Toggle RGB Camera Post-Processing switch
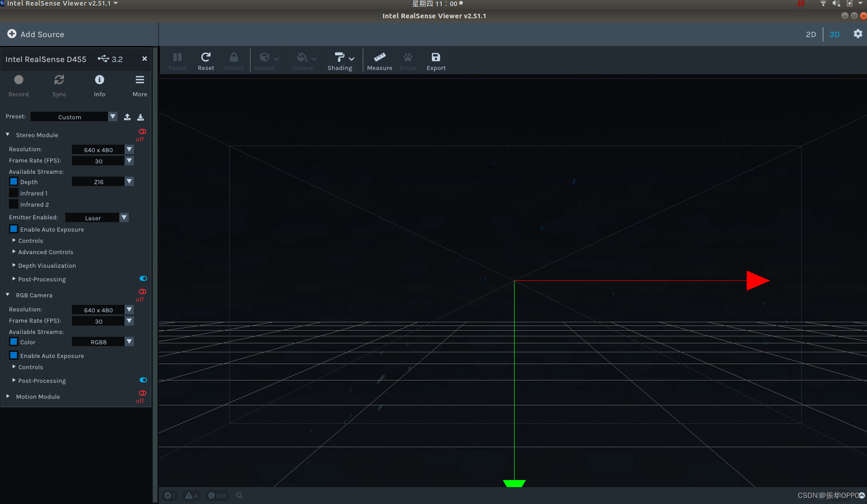The image size is (867, 504). pos(143,380)
